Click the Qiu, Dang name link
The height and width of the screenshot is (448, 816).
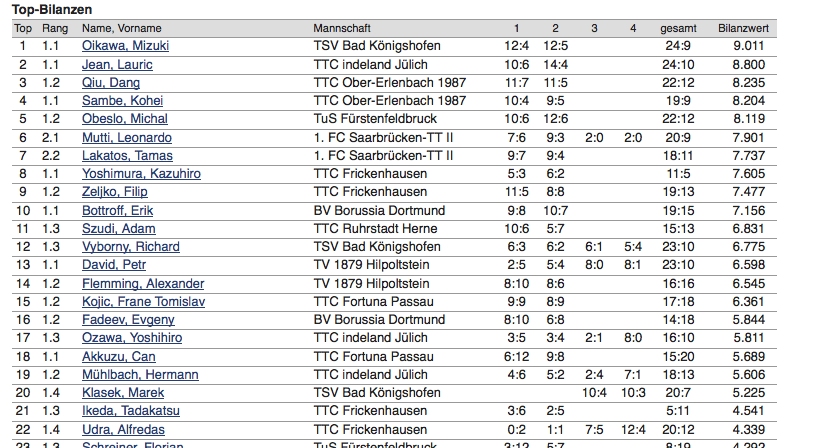point(111,83)
